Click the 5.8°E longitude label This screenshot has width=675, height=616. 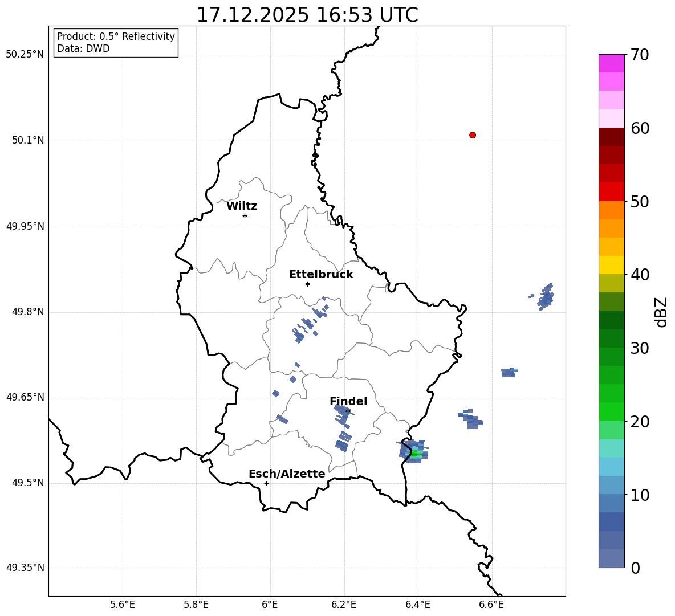pyautogui.click(x=196, y=605)
